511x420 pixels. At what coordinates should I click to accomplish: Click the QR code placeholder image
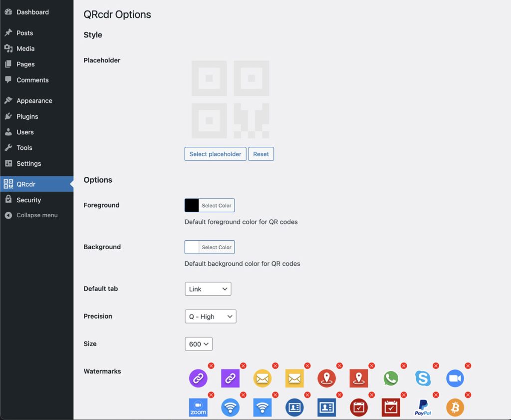click(x=230, y=99)
